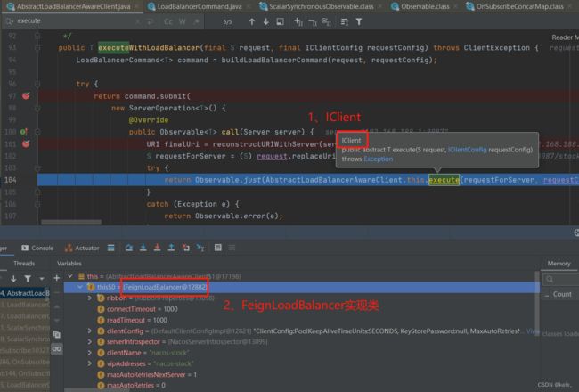Click the select all occurrences icon

[x=281, y=21]
